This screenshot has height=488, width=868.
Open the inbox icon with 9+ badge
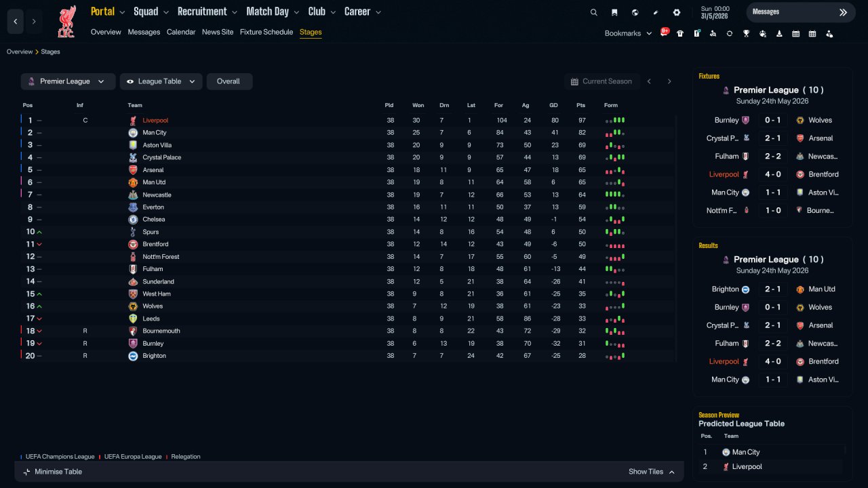pyautogui.click(x=664, y=33)
